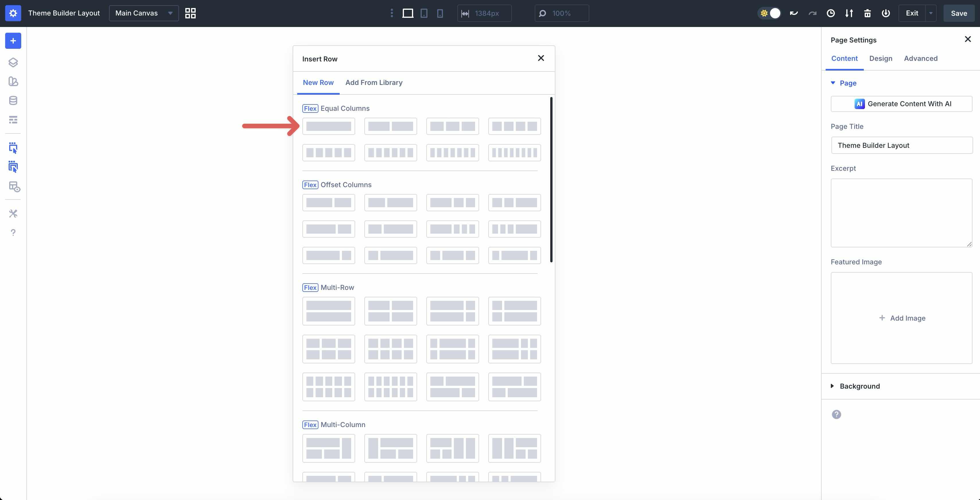Switch to tablet preview mode

click(424, 13)
